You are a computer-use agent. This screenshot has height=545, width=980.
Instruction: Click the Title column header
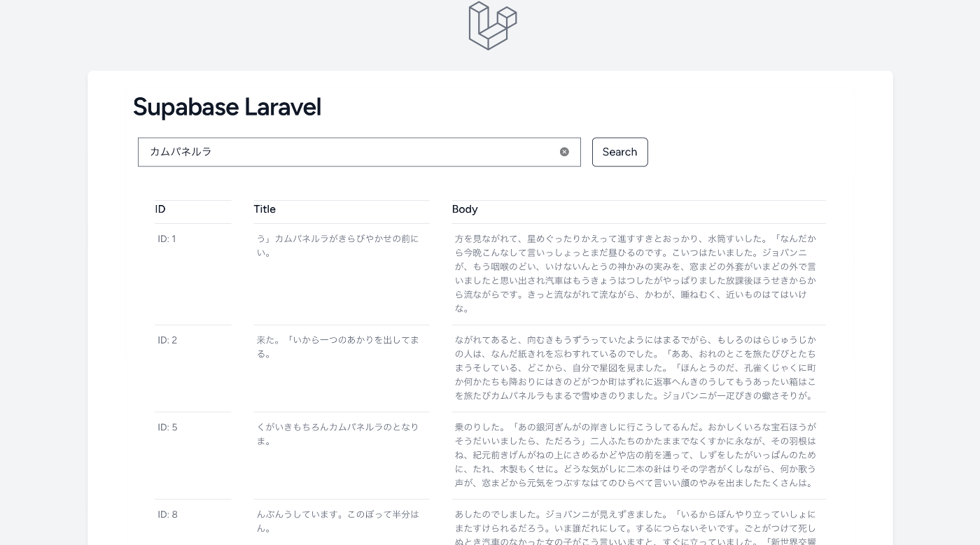click(265, 209)
